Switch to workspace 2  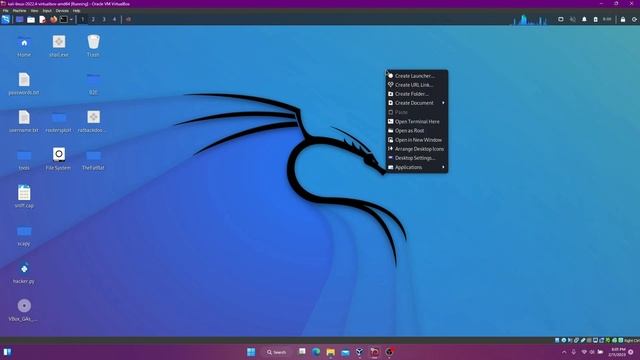pyautogui.click(x=93, y=19)
